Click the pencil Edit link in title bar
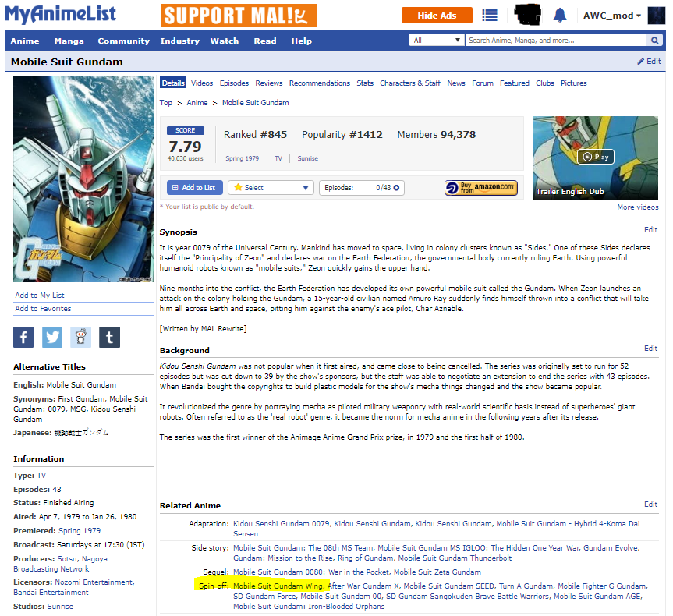Viewport: 673px width, 616px height. (x=649, y=62)
